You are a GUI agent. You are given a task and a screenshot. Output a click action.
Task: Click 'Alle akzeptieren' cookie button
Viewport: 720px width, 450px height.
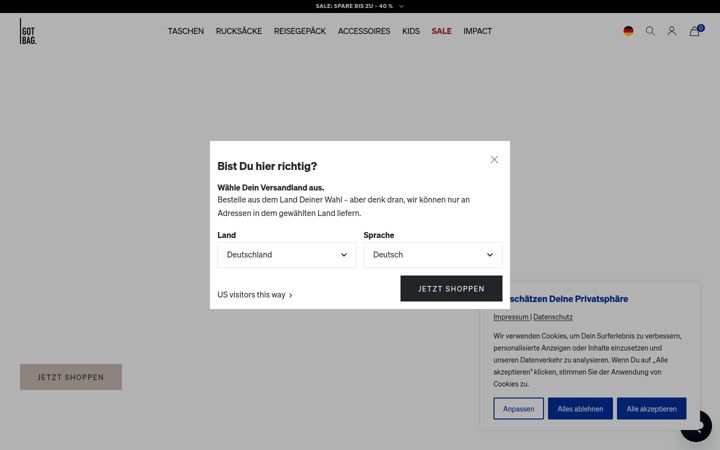point(652,409)
